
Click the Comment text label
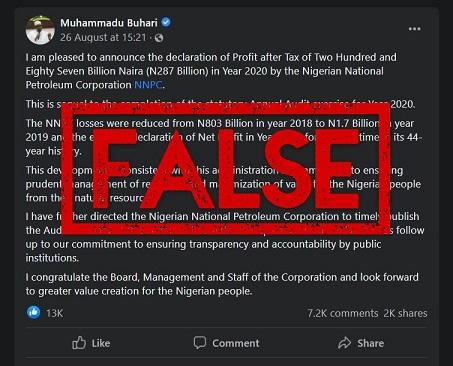coord(236,343)
